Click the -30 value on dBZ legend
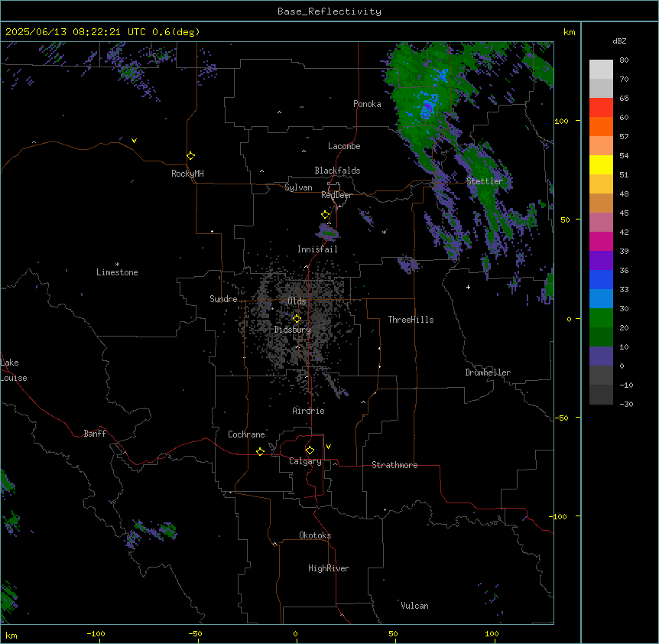659x644 pixels. pos(626,405)
